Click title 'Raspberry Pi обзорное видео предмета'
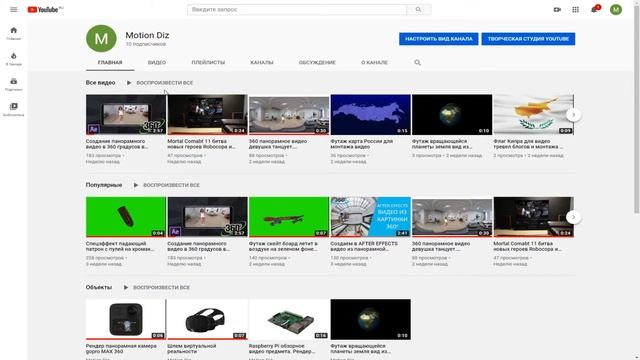 tap(282, 349)
